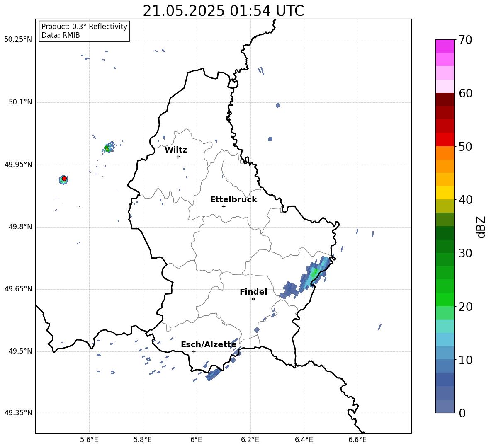The image size is (491, 448).
Task: Click the green radar echo west of Wiltz
Action: coord(108,148)
